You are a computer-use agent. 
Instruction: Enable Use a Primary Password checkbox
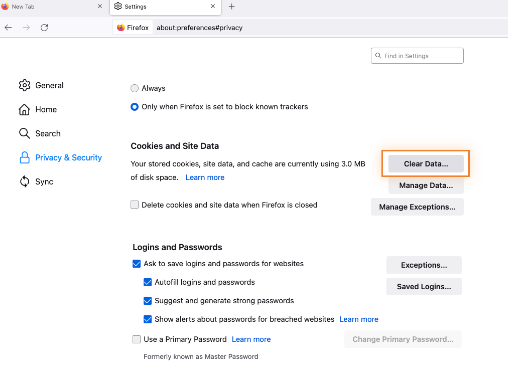[136, 339]
